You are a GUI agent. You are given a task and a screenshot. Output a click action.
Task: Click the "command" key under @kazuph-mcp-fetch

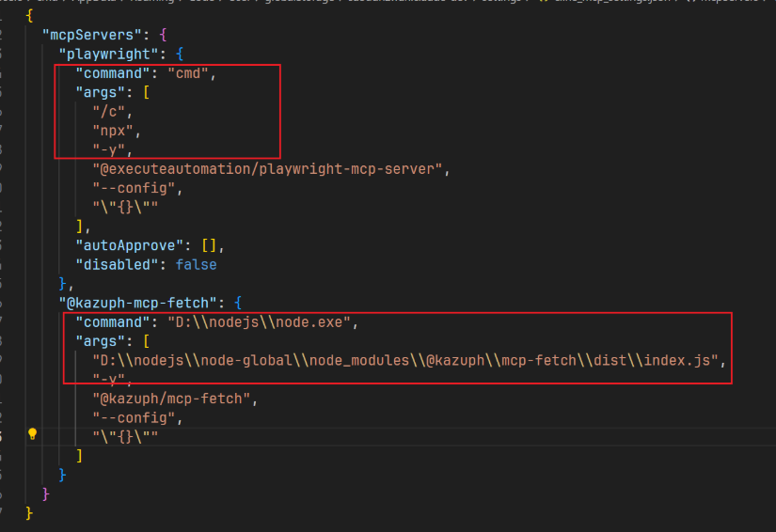[x=112, y=322]
